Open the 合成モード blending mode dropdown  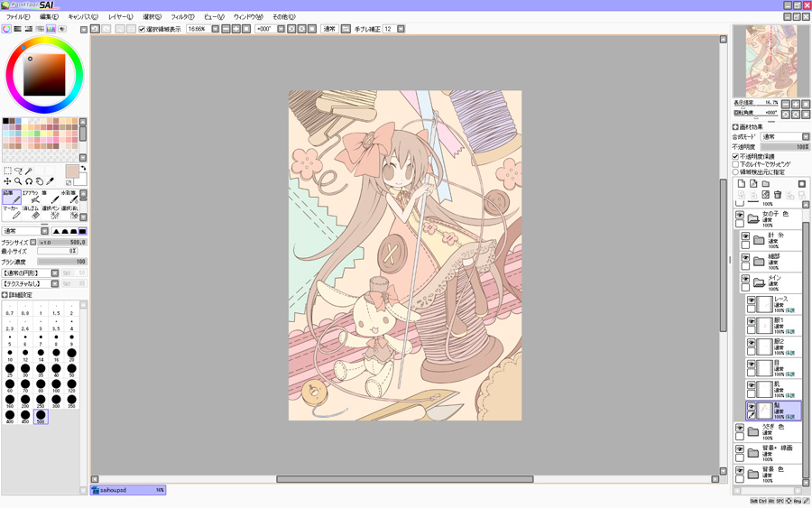pos(806,137)
